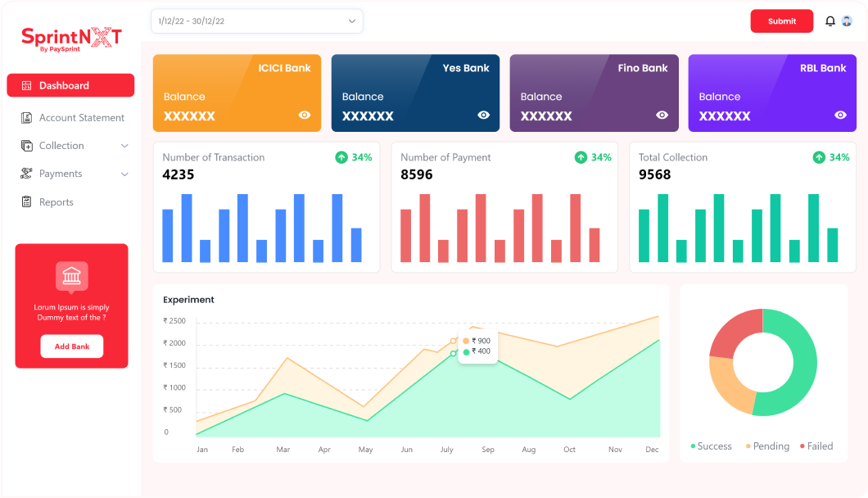
Task: Click the SprintNXT logo
Action: pos(71,38)
